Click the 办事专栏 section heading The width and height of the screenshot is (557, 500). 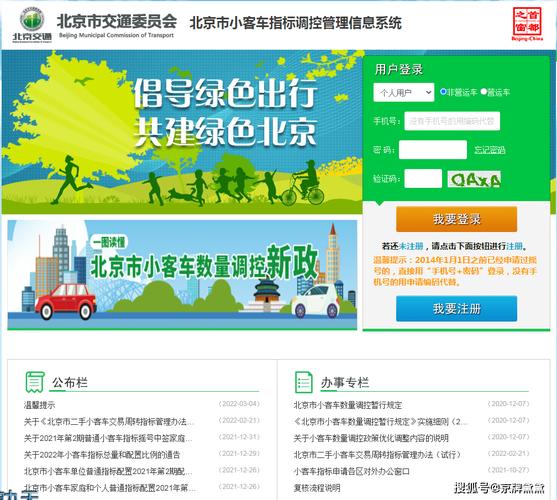point(345,382)
